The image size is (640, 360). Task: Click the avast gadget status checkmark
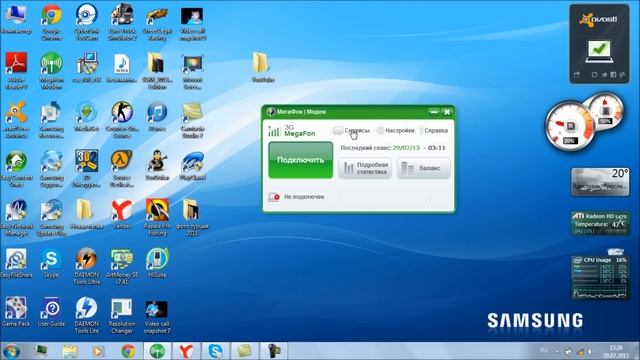click(x=599, y=51)
